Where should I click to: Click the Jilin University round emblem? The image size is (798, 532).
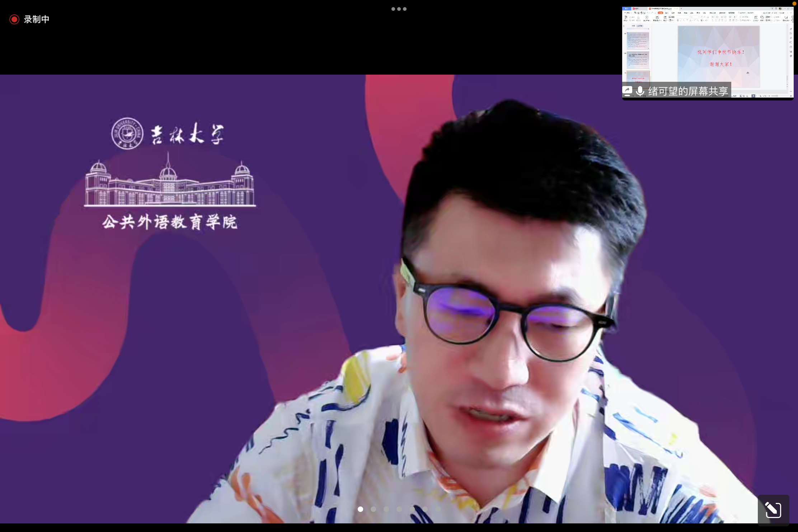pos(127,133)
